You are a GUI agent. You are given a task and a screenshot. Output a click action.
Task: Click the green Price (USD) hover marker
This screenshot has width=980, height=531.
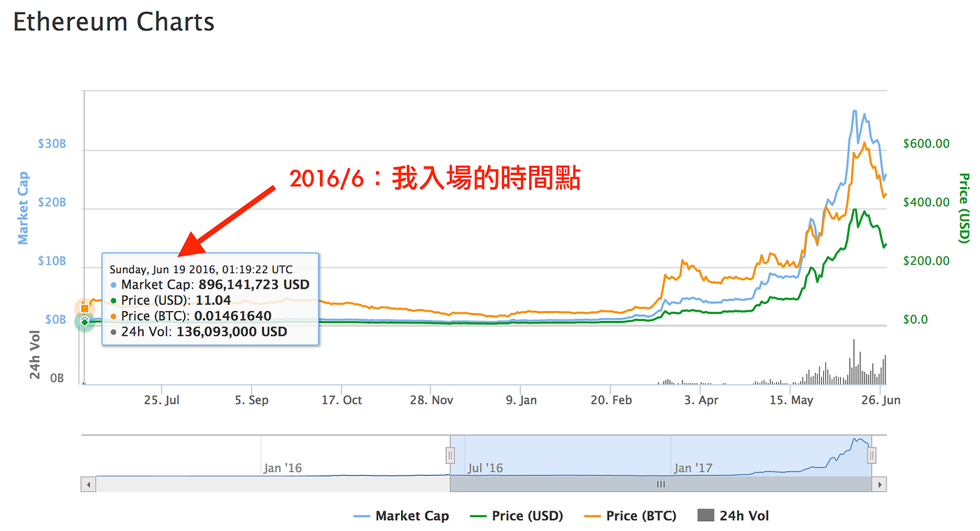point(85,322)
